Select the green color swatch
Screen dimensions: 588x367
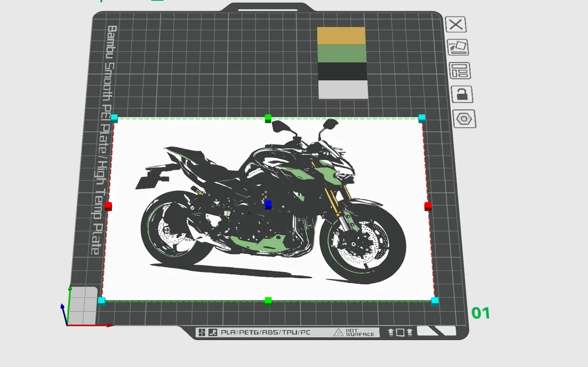point(342,53)
